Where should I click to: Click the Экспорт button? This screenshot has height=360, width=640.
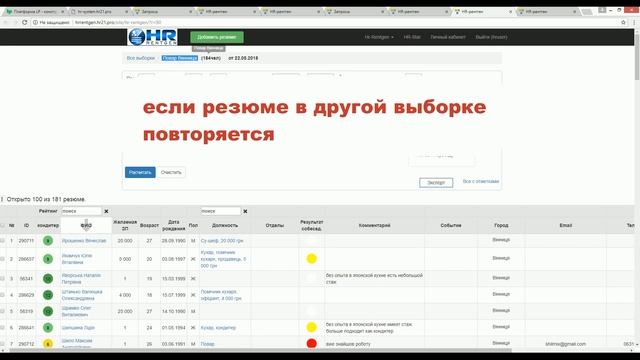point(436,182)
